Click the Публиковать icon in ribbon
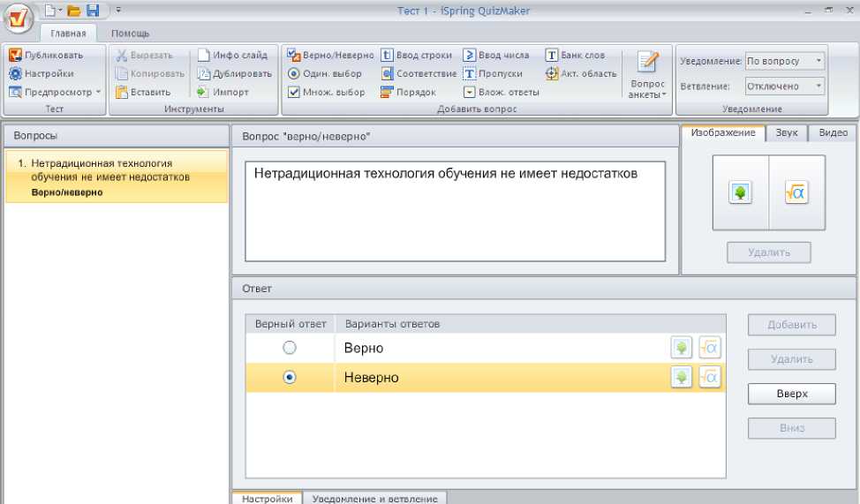860x504 pixels. point(15,56)
